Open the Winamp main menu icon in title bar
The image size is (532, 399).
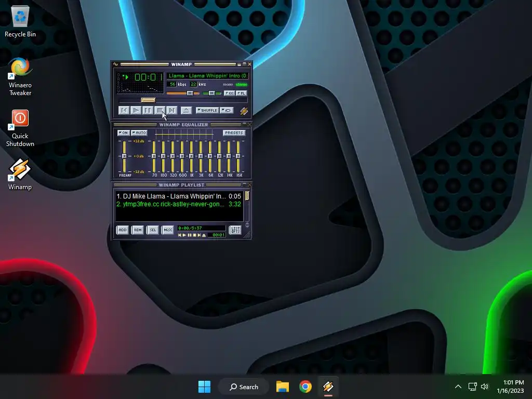click(x=116, y=64)
